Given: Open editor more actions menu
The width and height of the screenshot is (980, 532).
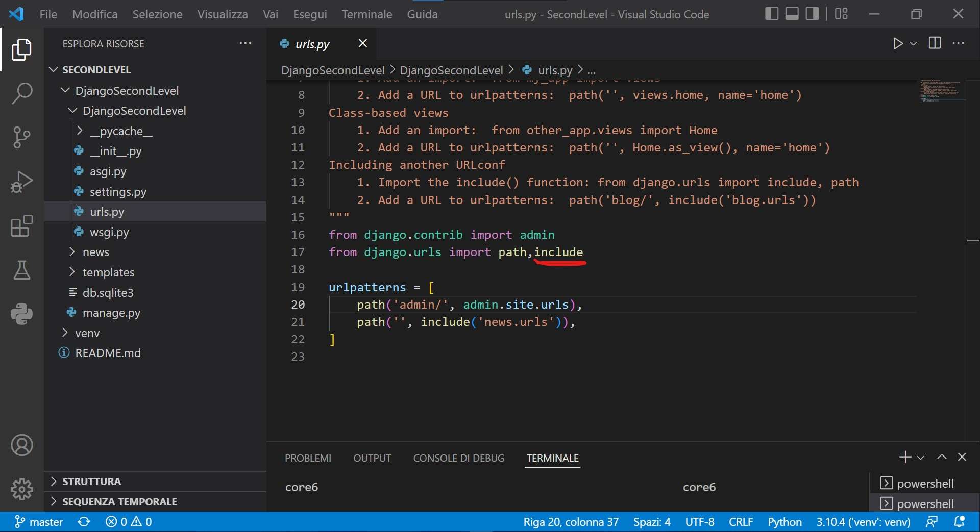Looking at the screenshot, I should [959, 43].
